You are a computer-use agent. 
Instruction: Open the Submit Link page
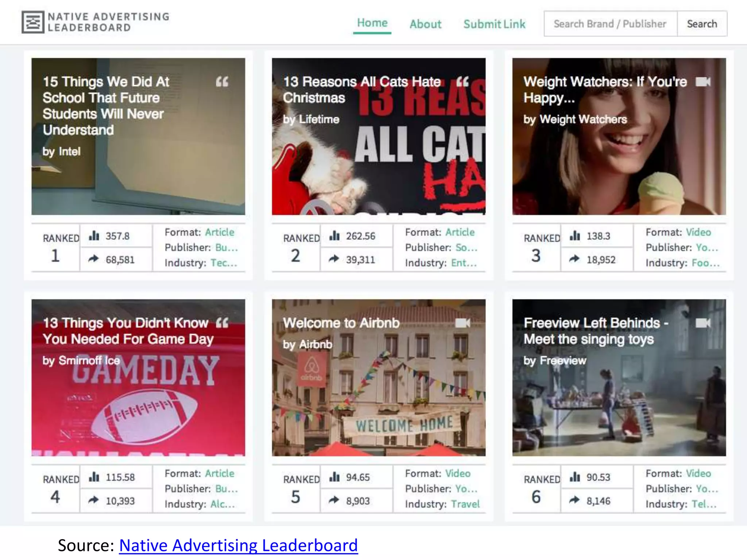(494, 24)
